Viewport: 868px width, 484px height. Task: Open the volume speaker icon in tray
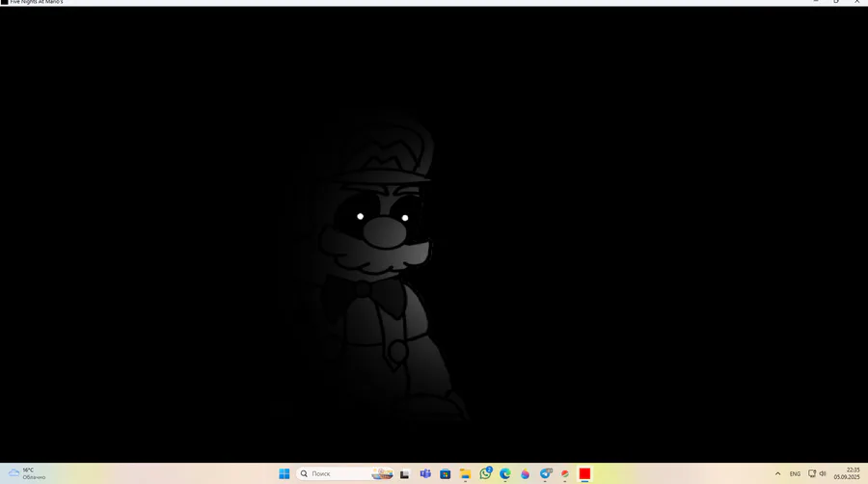coord(823,473)
